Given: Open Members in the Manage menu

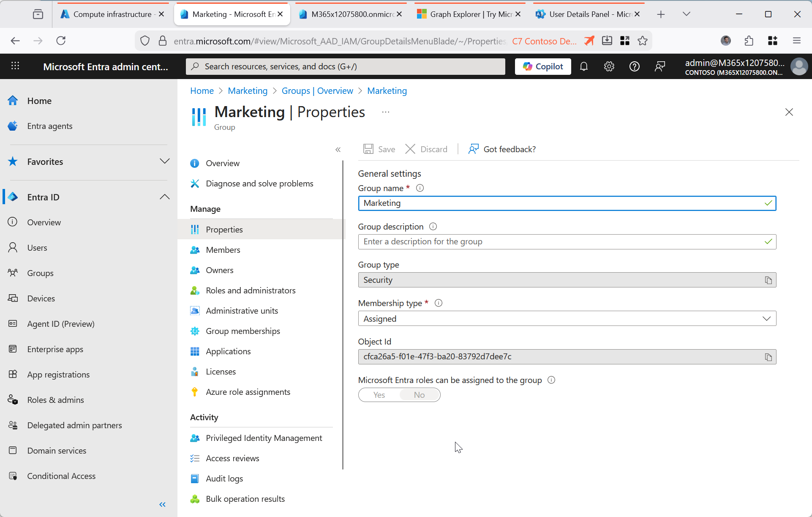Looking at the screenshot, I should 223,250.
